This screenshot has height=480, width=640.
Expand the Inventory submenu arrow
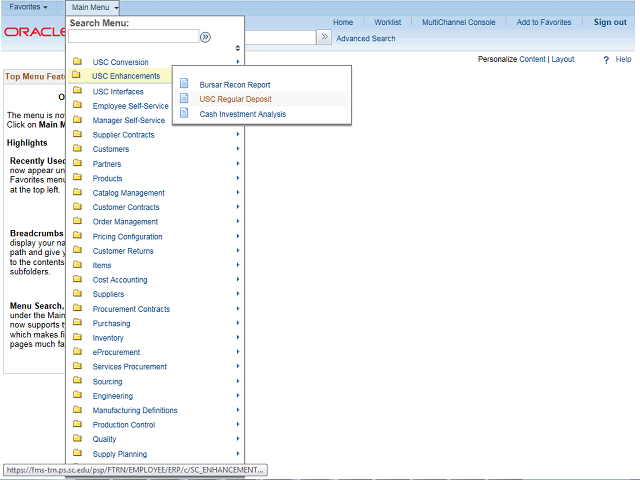238,337
